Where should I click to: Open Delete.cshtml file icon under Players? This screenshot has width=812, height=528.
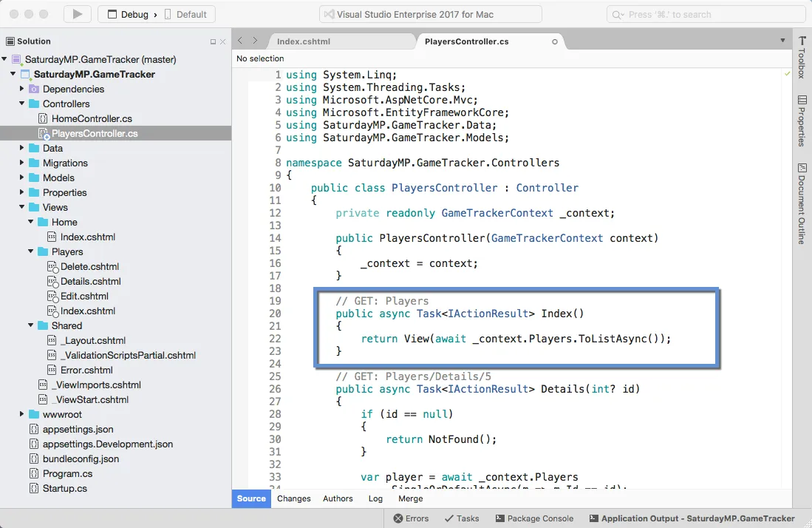(x=52, y=266)
